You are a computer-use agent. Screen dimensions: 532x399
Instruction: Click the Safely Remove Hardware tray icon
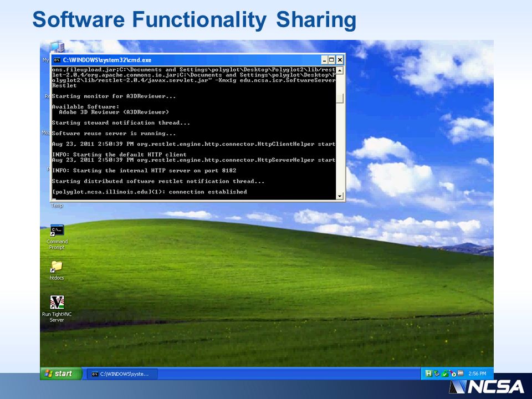(437, 374)
